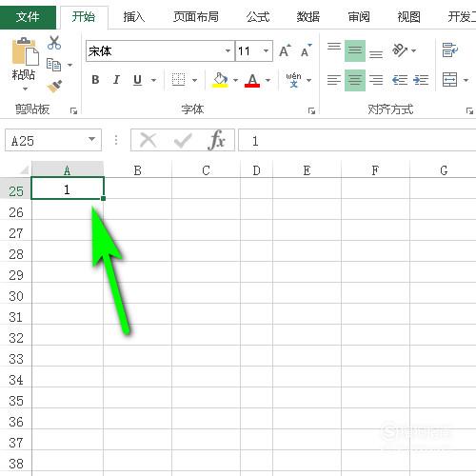Switch to 页面布局 Page Layout tab

(x=196, y=16)
